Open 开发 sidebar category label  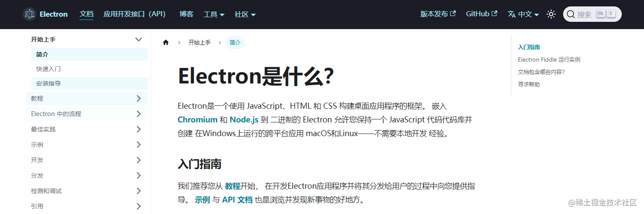coord(37,160)
